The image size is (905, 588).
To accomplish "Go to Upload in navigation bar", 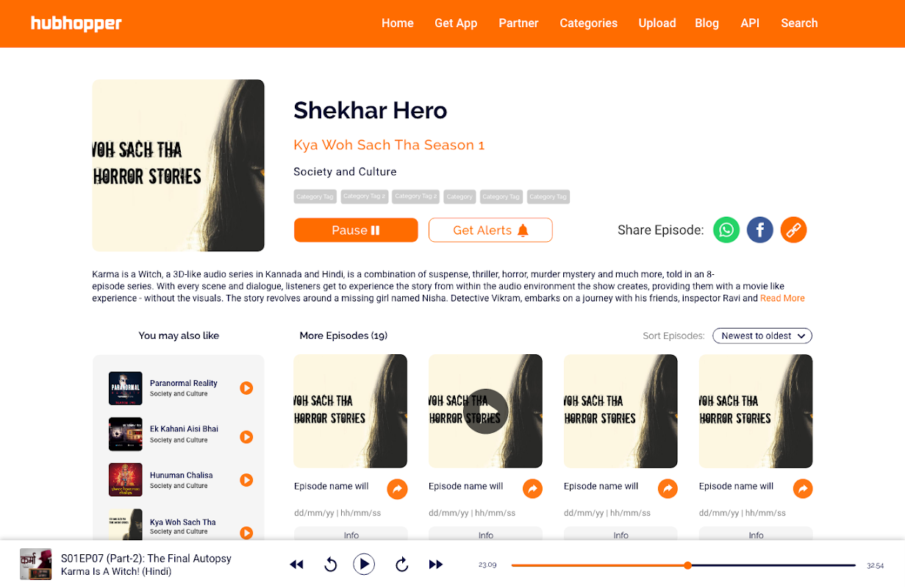I will tap(657, 23).
